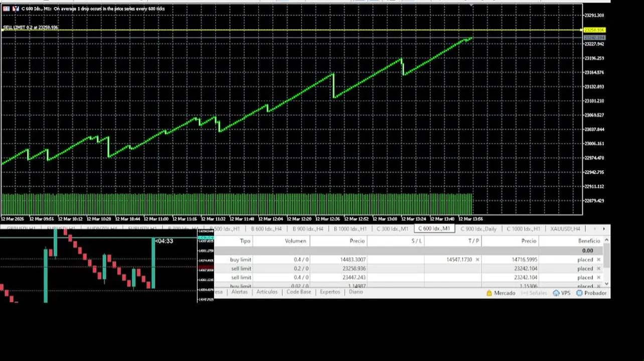Select the C 600 Idx.,M1 chart tab
Screen dimensions: 644x361
pyautogui.click(x=434, y=229)
